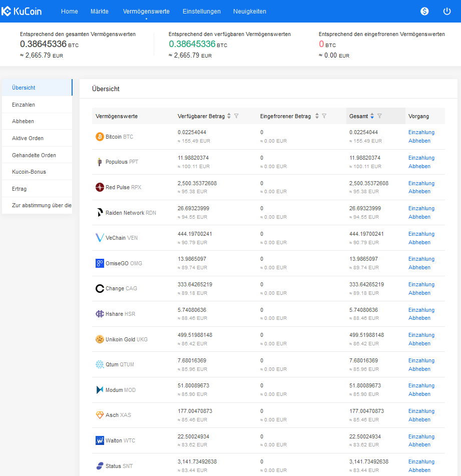This screenshot has width=461, height=476.
Task: Open Gehandelte Orden in the sidebar
Action: [37, 155]
